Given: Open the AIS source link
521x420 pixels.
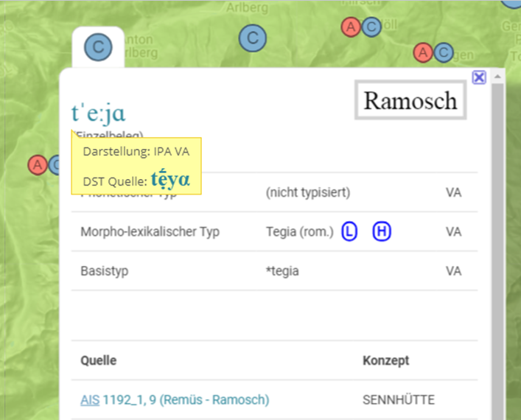Looking at the screenshot, I should pos(90,400).
